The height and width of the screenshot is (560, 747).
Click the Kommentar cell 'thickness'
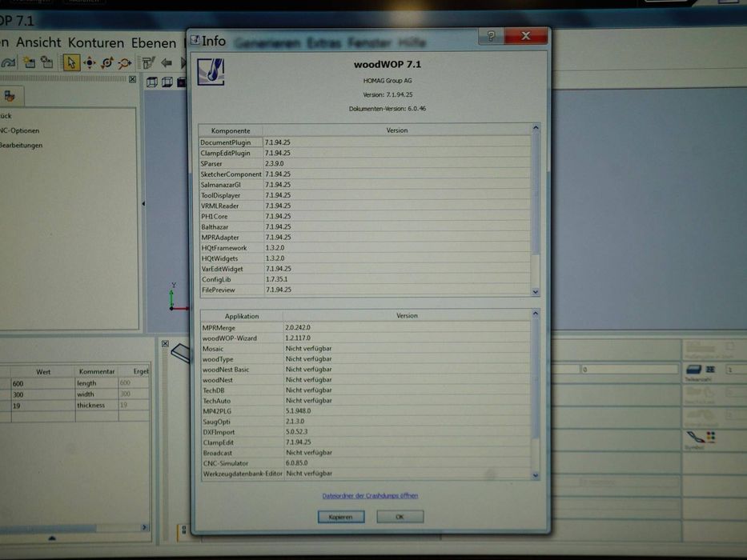tap(97, 406)
